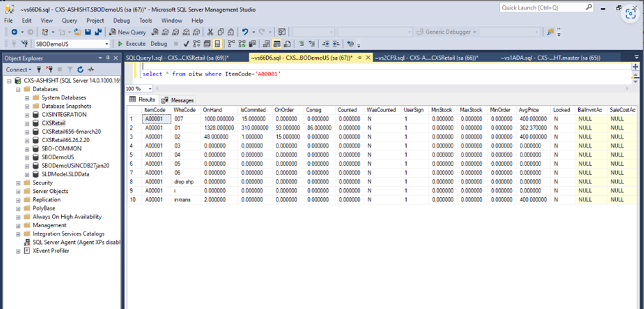Click the Copy icon in toolbar

click(221, 32)
